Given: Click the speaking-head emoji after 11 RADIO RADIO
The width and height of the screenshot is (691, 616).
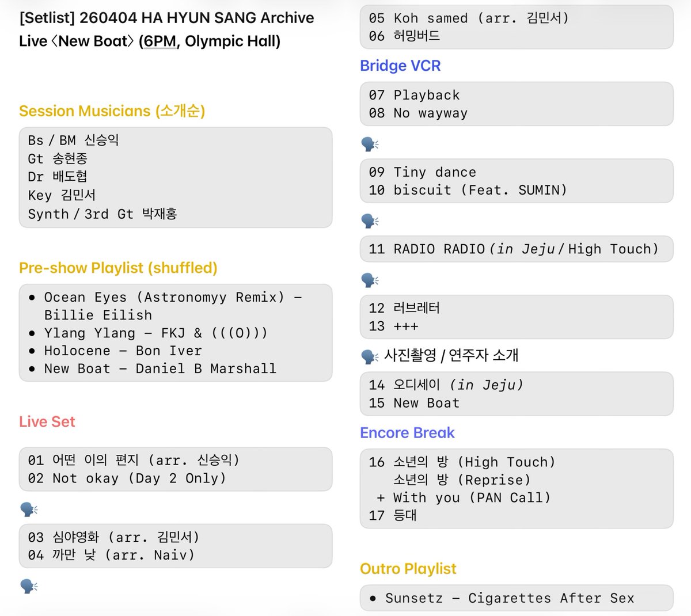Looking at the screenshot, I should (x=370, y=280).
